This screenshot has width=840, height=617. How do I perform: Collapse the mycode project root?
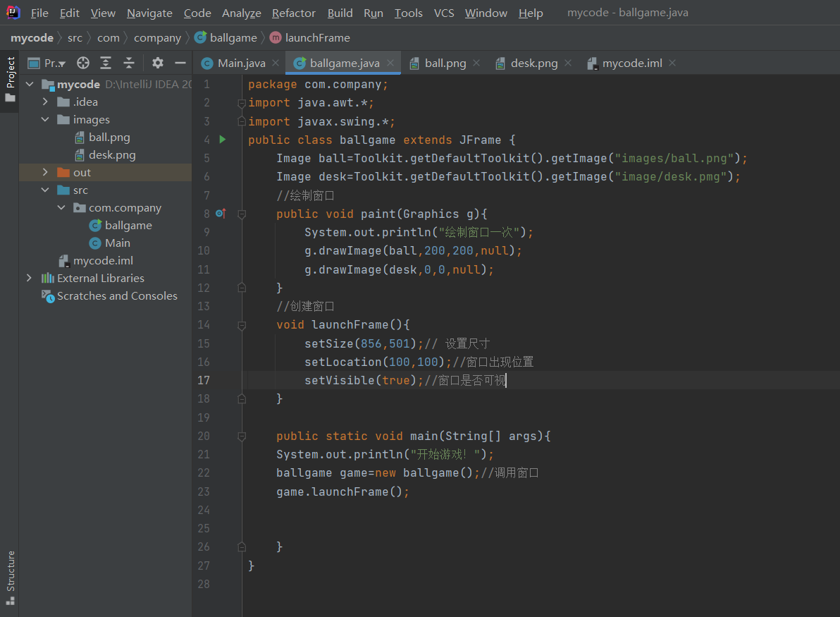(30, 84)
